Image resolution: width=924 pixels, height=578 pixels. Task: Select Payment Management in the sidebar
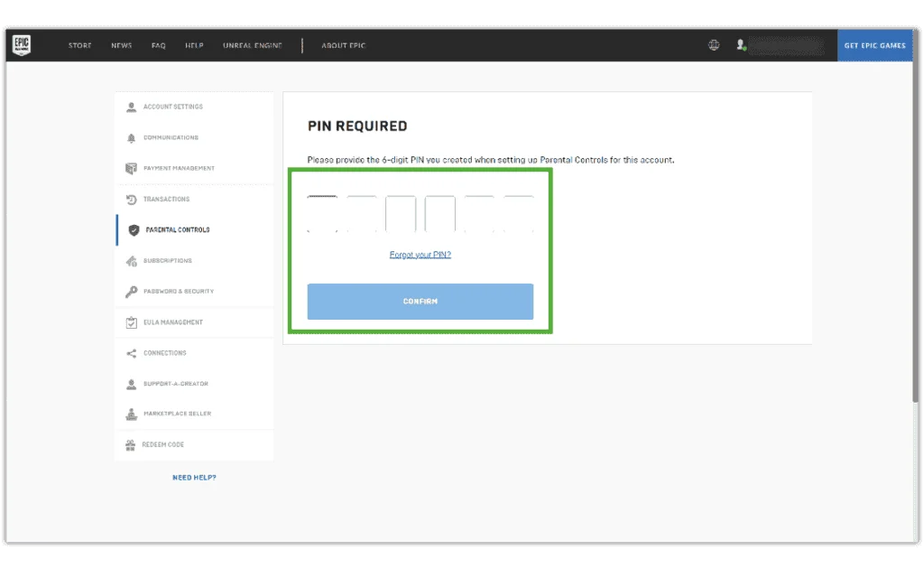(x=179, y=169)
